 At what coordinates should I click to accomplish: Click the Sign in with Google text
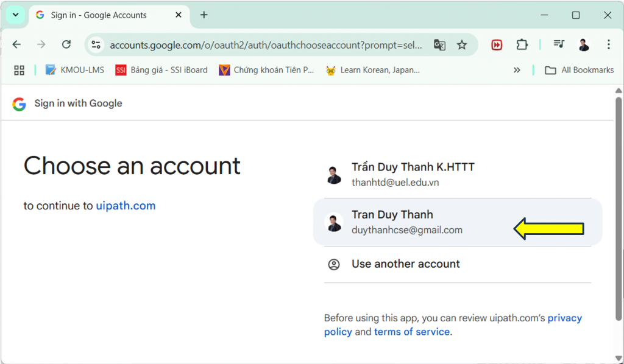pyautogui.click(x=79, y=103)
